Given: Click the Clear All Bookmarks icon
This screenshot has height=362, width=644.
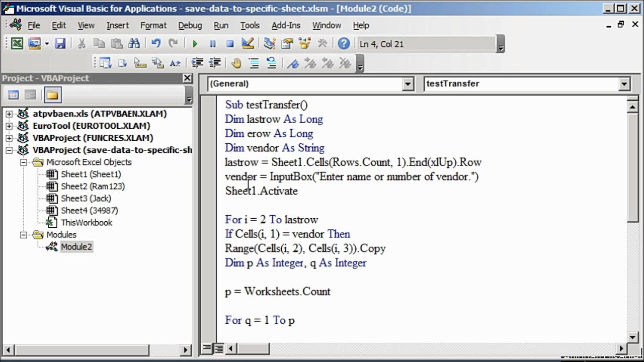Looking at the screenshot, I should pyautogui.click(x=345, y=63).
